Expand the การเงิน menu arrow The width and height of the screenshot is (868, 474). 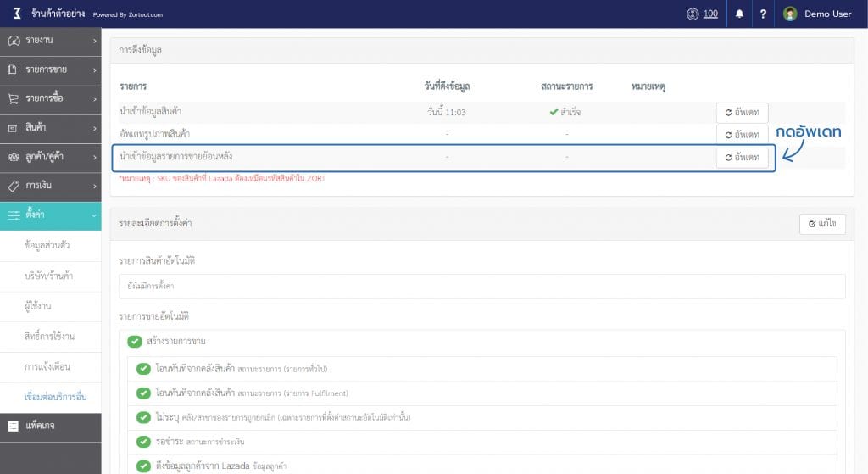click(95, 186)
